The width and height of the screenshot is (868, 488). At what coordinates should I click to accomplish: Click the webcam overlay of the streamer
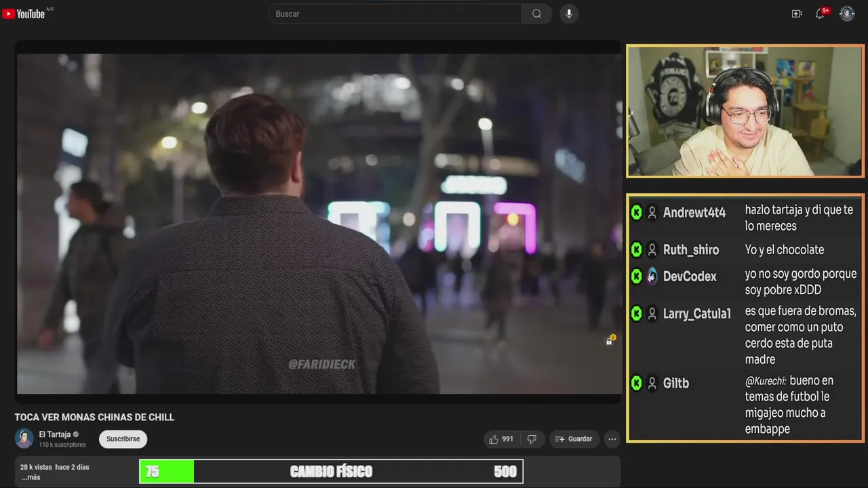point(745,111)
